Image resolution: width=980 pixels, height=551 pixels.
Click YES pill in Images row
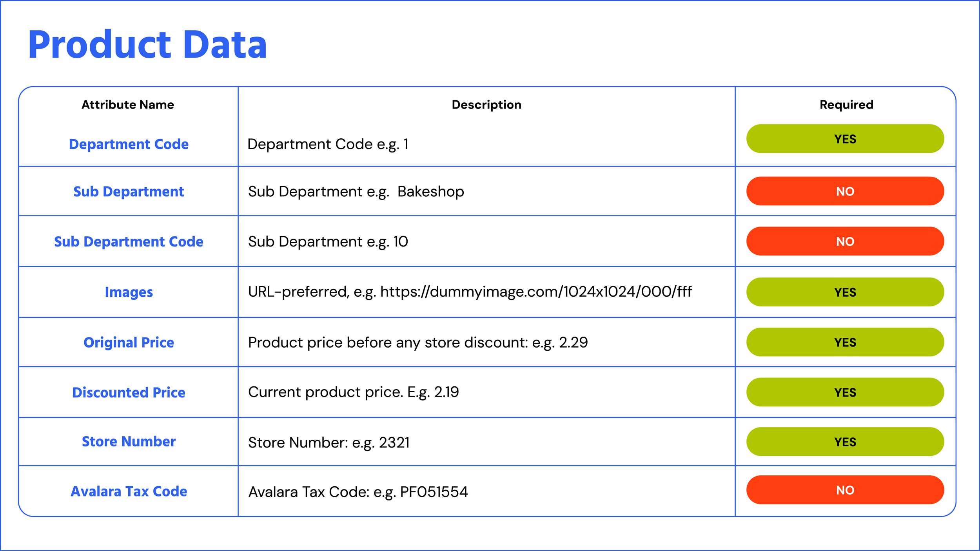845,292
